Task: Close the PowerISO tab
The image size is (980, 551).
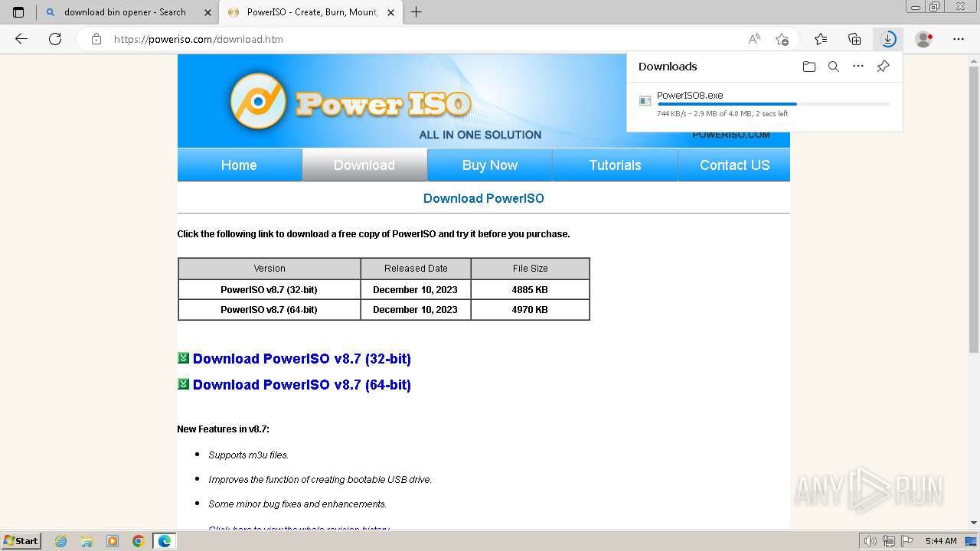Action: pyautogui.click(x=391, y=12)
